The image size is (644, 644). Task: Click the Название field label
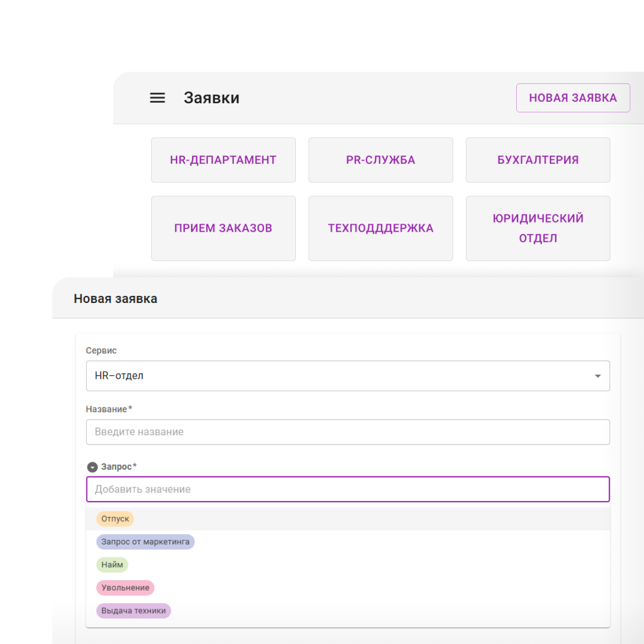(x=109, y=409)
